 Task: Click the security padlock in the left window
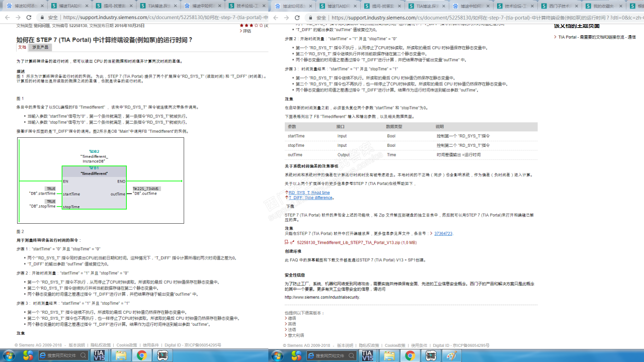pyautogui.click(x=41, y=17)
